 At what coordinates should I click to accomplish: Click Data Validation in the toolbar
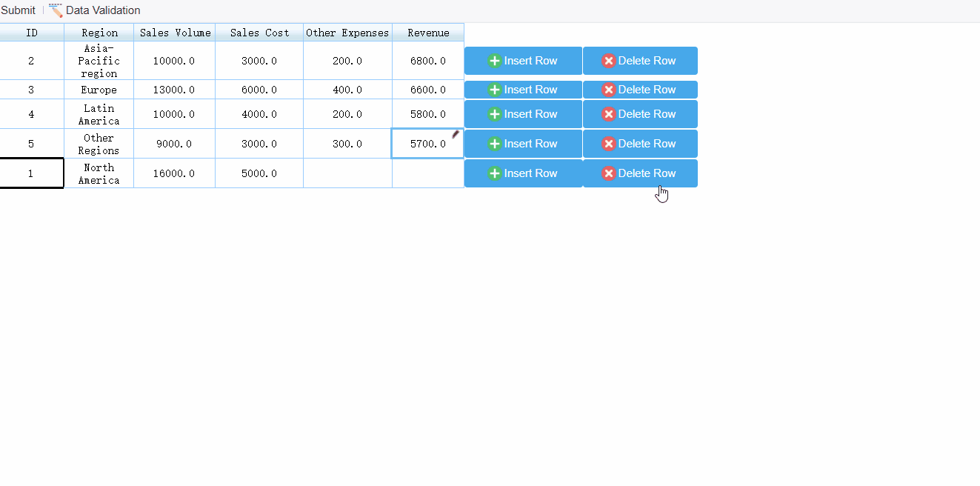[x=102, y=10]
